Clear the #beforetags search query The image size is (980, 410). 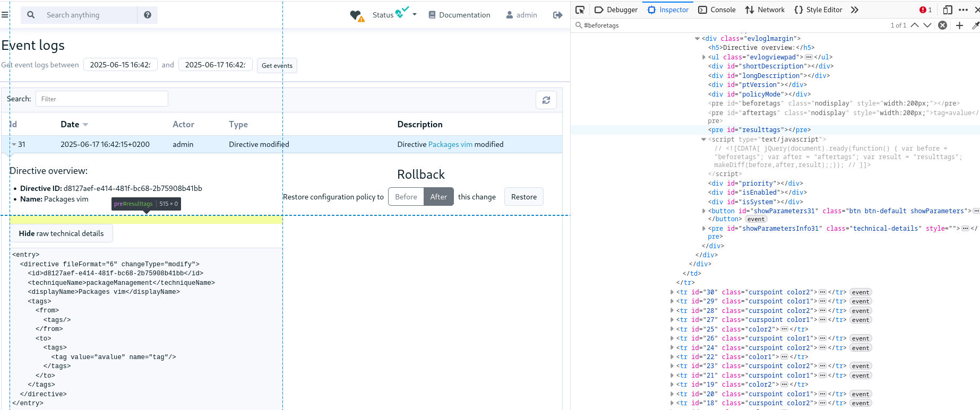(942, 25)
